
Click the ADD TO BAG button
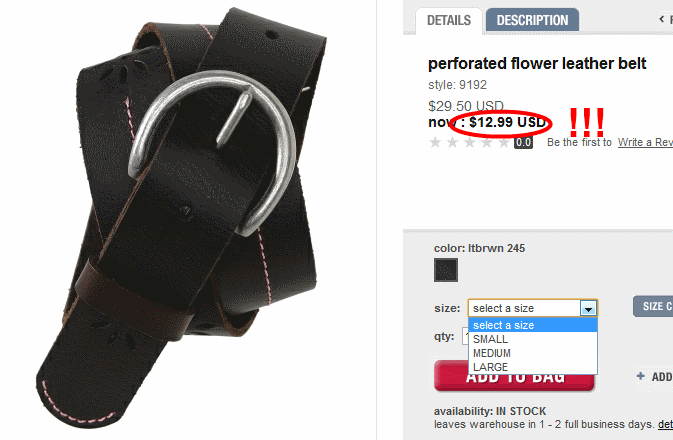pyautogui.click(x=514, y=377)
